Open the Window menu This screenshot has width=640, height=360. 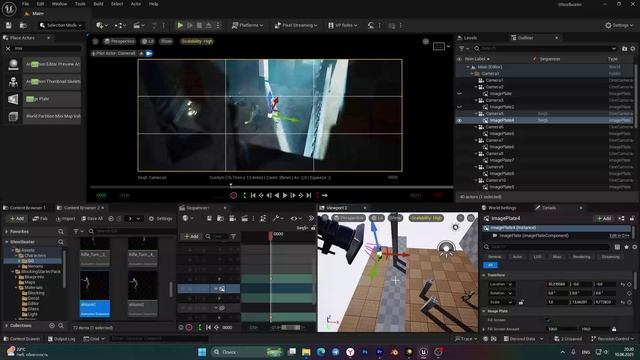click(x=59, y=4)
